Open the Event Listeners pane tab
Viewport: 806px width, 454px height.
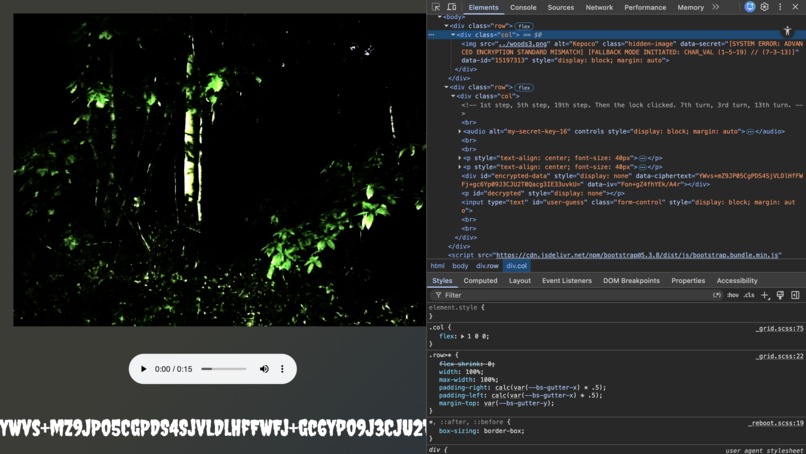coord(566,281)
